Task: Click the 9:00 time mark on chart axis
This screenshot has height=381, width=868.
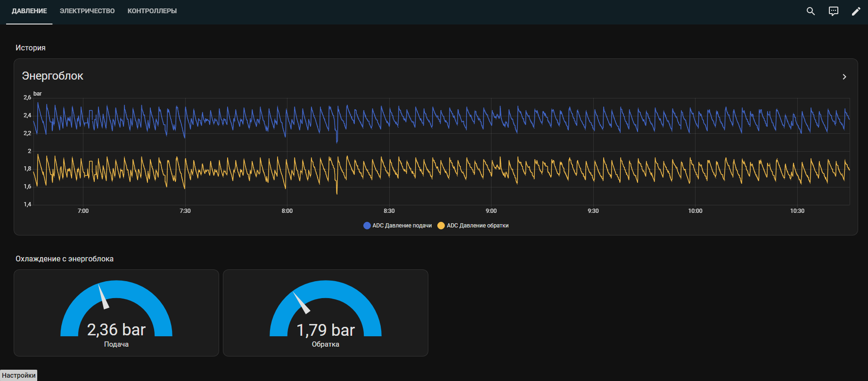Action: pos(491,211)
